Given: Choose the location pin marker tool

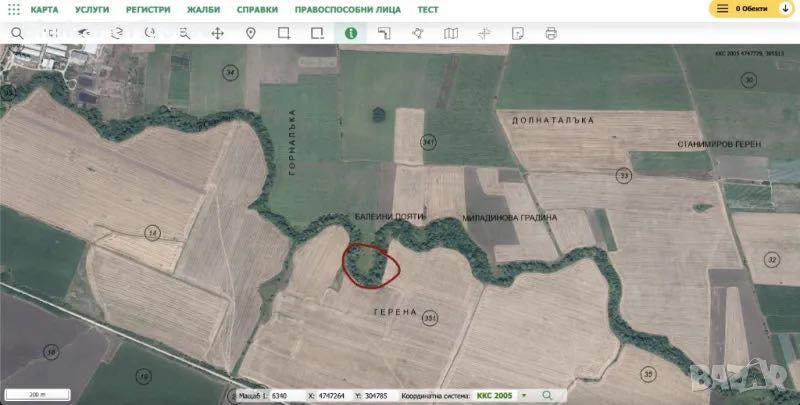Looking at the screenshot, I should (251, 34).
